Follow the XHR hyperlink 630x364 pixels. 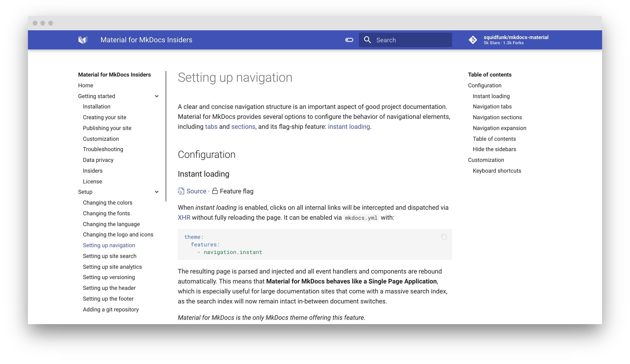[x=184, y=217]
